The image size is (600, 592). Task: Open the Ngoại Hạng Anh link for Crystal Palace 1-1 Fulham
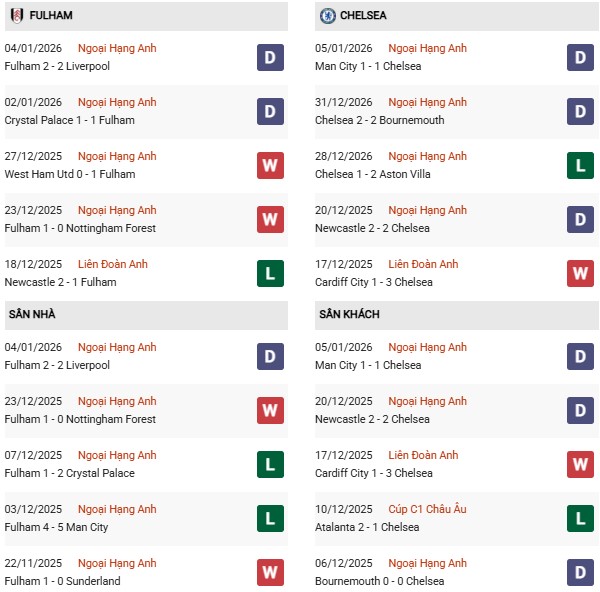tap(117, 102)
